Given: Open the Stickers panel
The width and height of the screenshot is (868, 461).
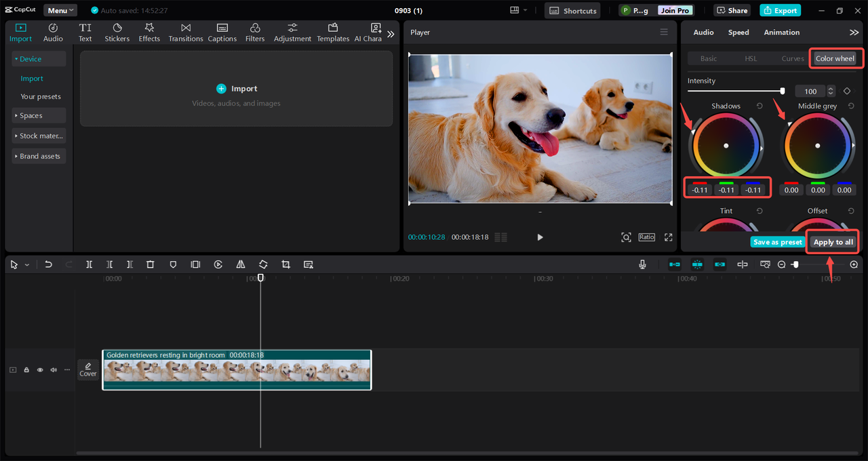Looking at the screenshot, I should point(117,32).
